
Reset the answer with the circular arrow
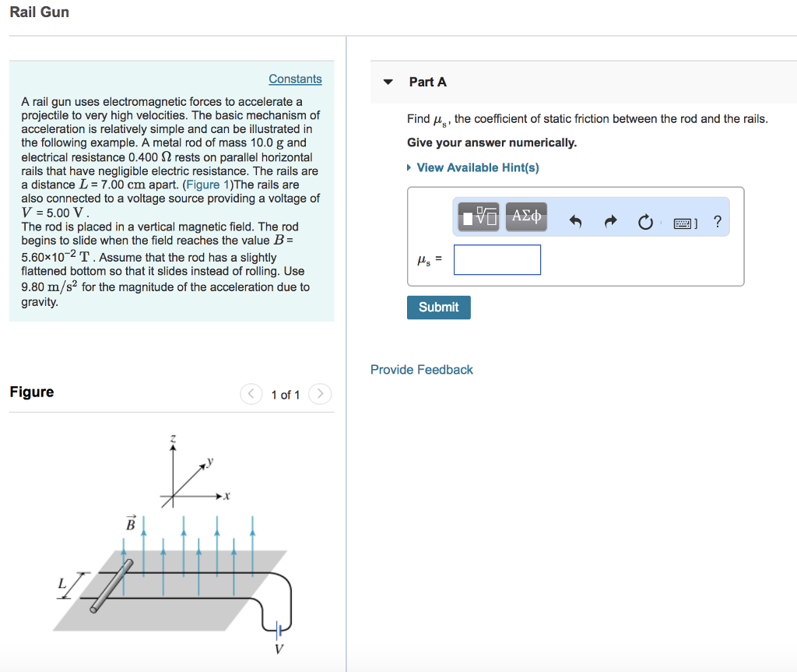(x=644, y=223)
